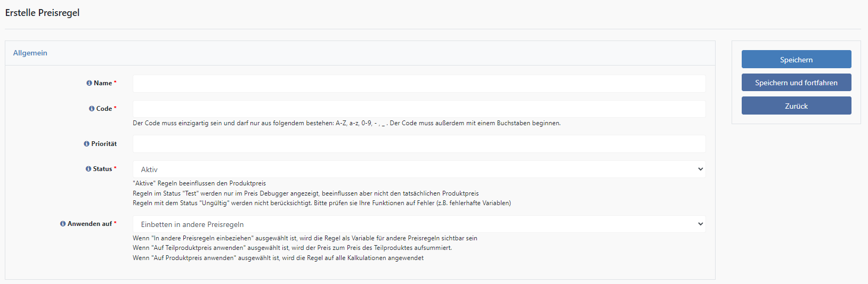Click Speichern und fortfahren button
Image resolution: width=868 pixels, height=284 pixels.
click(796, 83)
